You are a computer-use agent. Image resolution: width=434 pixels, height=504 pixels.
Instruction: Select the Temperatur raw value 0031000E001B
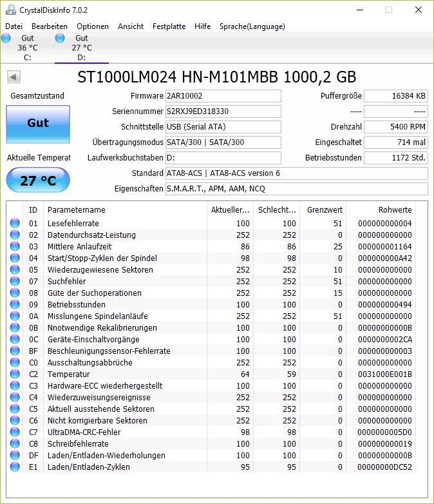point(385,374)
